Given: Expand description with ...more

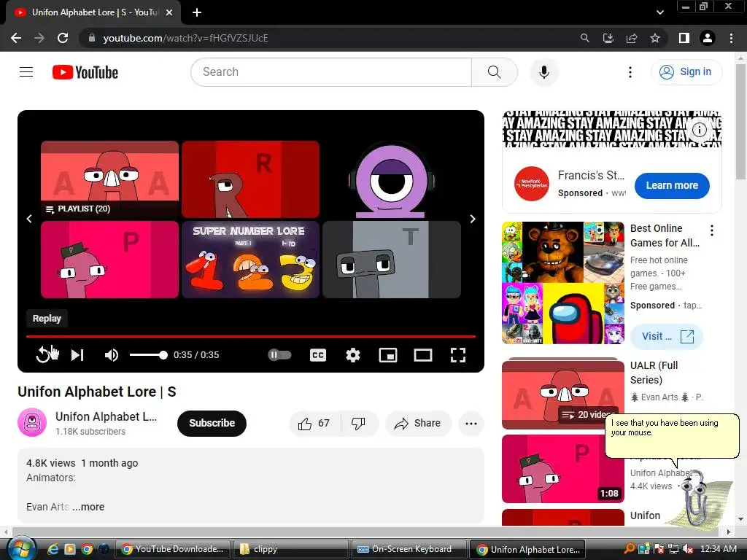Looking at the screenshot, I should pyautogui.click(x=88, y=507).
